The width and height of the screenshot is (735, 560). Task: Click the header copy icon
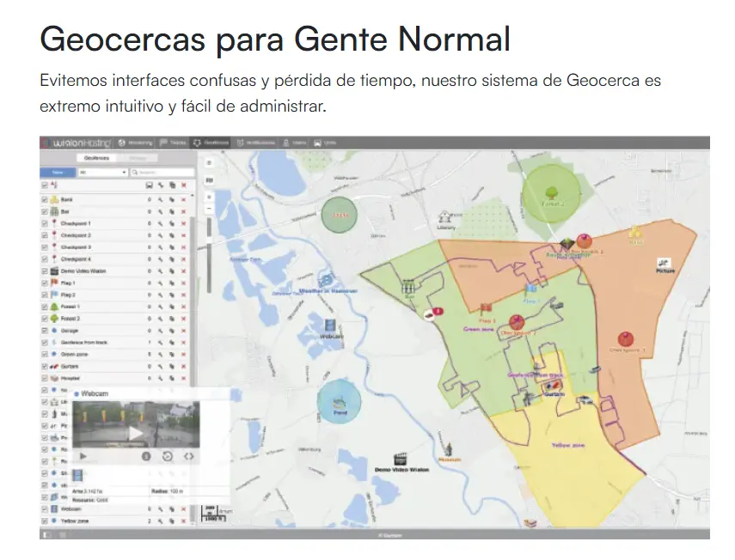click(172, 186)
